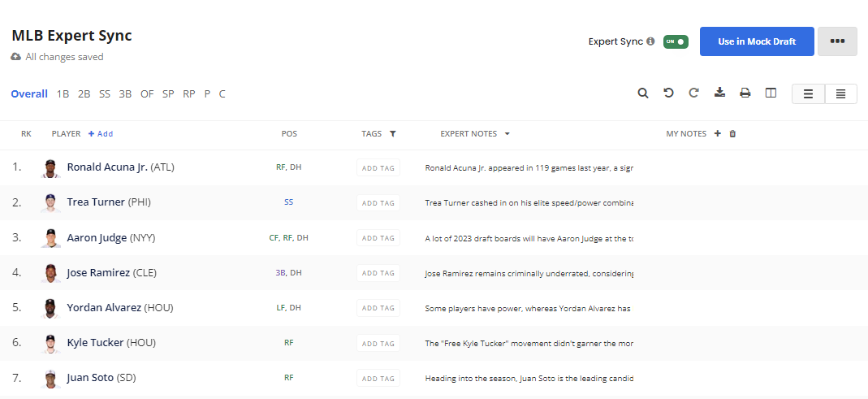Image resolution: width=868 pixels, height=399 pixels.
Task: Select the Overall position tab
Action: coord(29,94)
